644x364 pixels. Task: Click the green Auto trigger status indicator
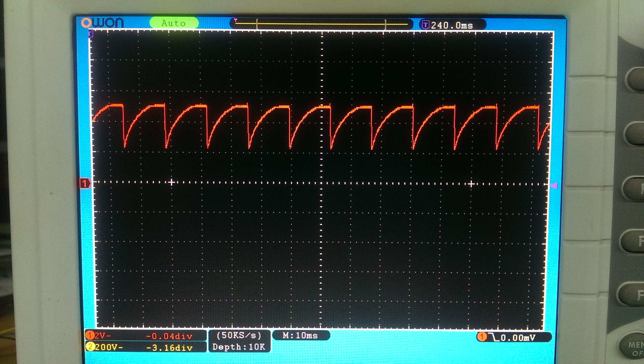coord(174,23)
